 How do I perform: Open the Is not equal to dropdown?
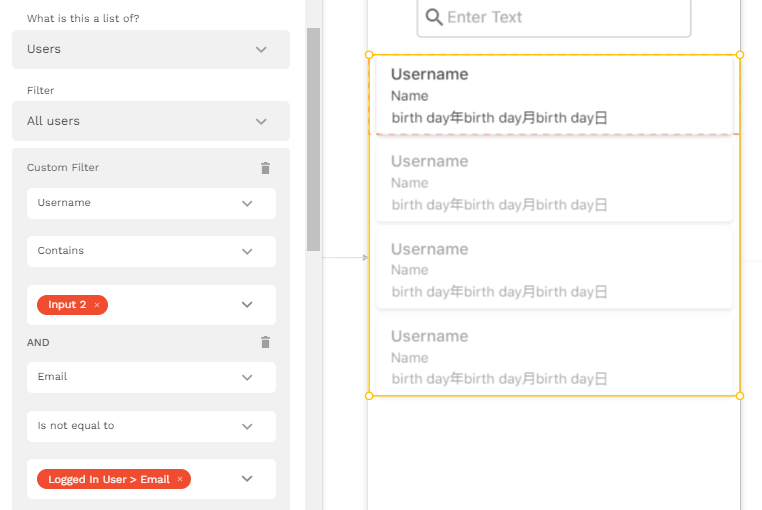coord(151,426)
